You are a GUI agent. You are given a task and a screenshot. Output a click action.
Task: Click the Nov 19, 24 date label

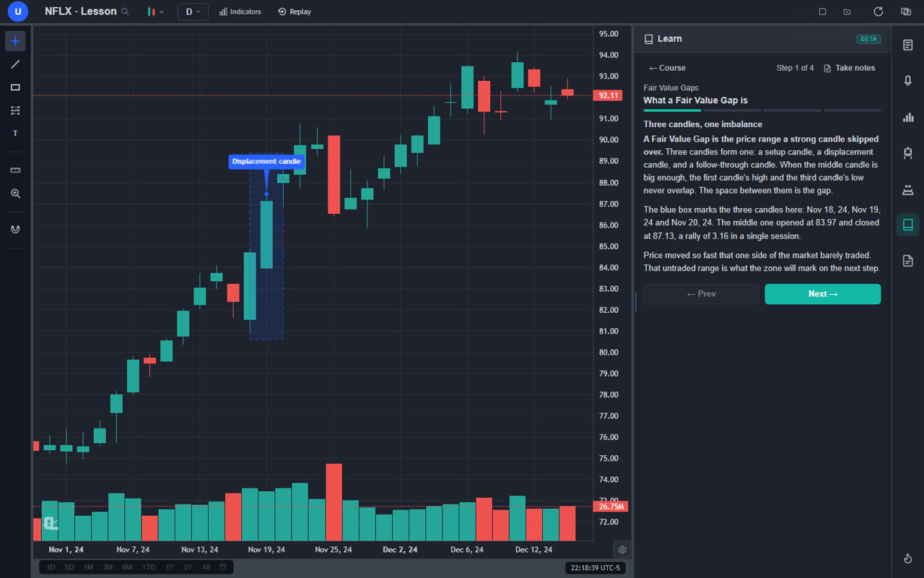[x=266, y=550]
